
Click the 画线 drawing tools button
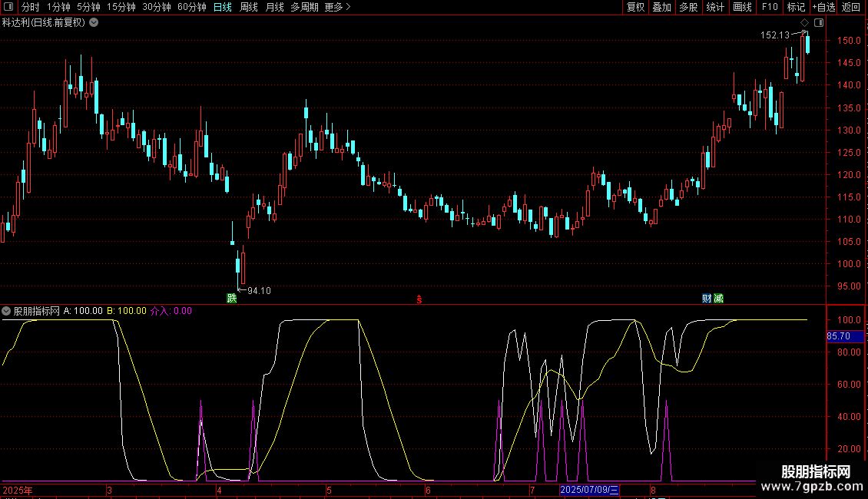[x=742, y=7]
